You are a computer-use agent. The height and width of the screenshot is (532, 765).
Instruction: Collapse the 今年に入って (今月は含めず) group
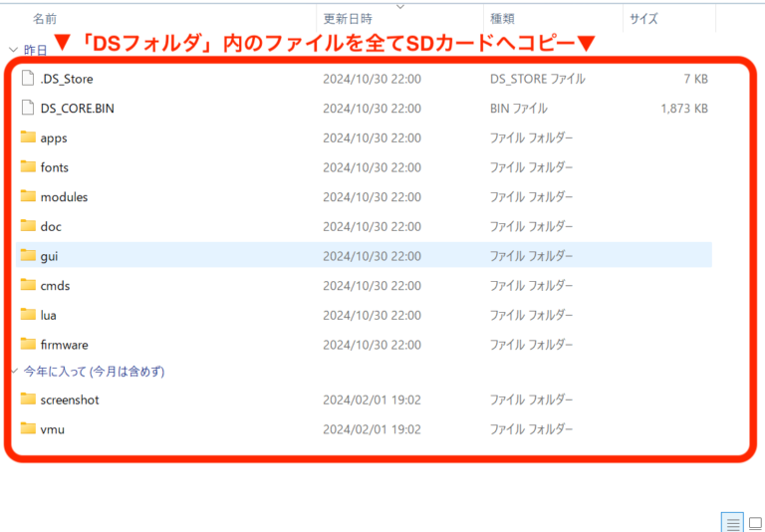[12, 372]
